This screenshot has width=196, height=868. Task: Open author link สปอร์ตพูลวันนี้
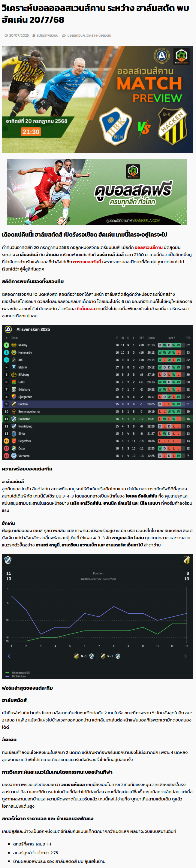[x=47, y=35]
